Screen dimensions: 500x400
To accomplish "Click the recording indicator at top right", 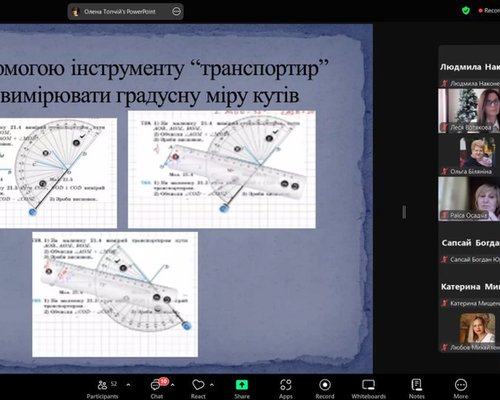I will tap(489, 11).
